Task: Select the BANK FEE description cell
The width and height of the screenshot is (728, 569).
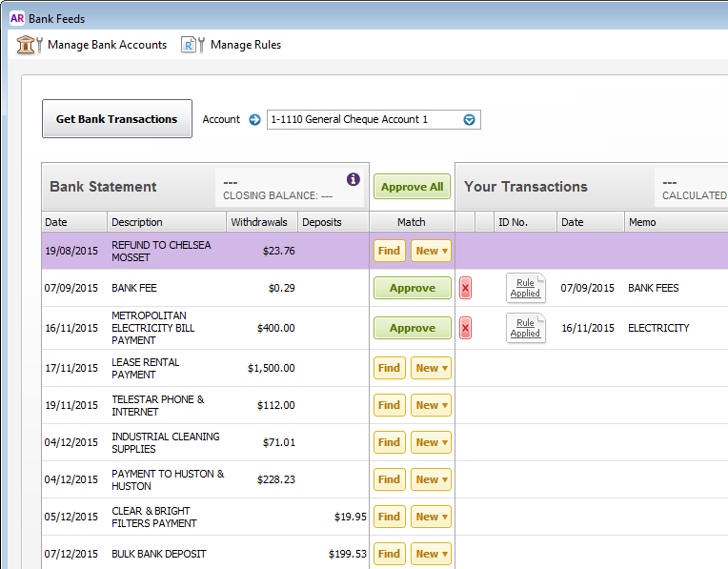Action: tap(134, 288)
